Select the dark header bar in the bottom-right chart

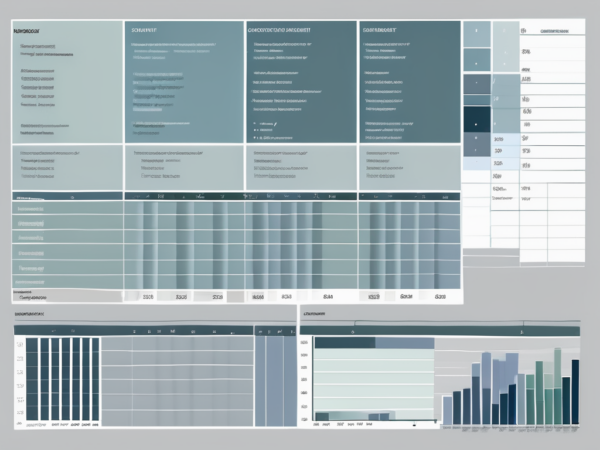click(345, 342)
